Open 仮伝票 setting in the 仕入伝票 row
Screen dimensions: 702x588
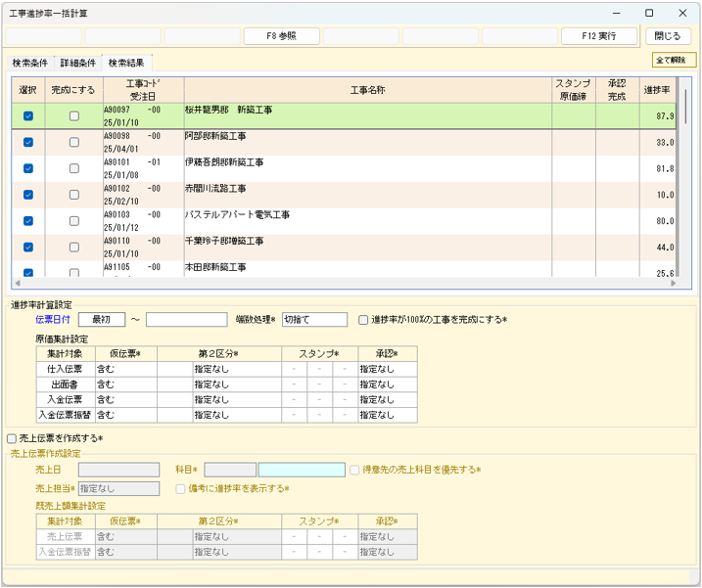[x=125, y=370]
